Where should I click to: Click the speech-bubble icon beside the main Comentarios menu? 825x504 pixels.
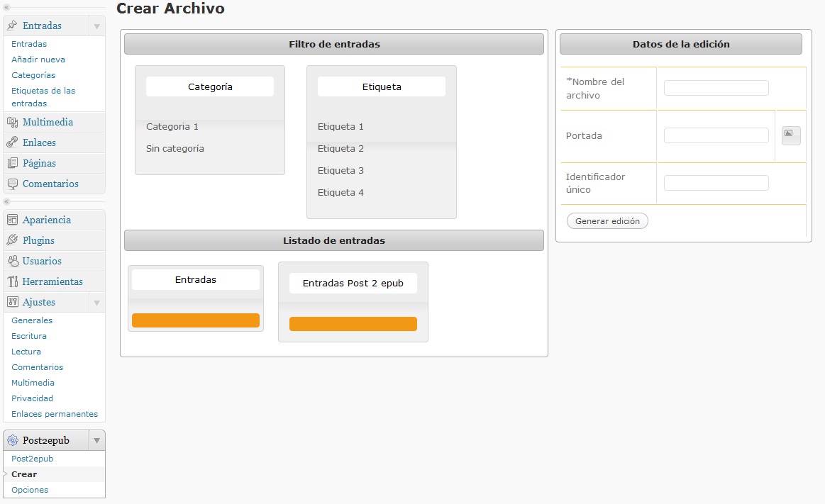(12, 184)
